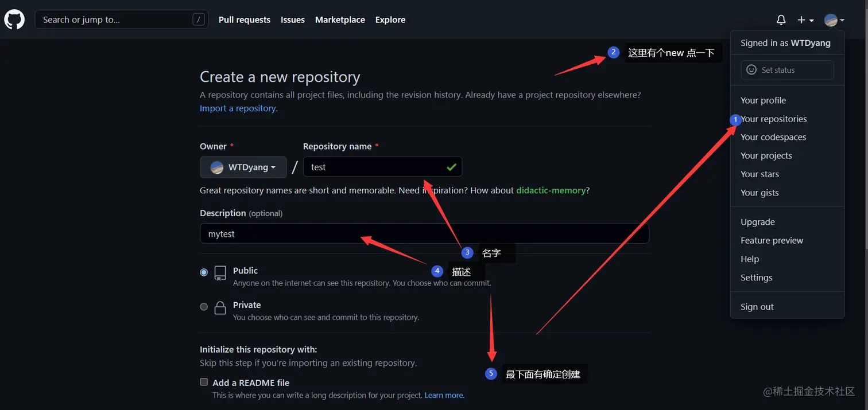Open the plus create-new dropdown

pyautogui.click(x=805, y=20)
